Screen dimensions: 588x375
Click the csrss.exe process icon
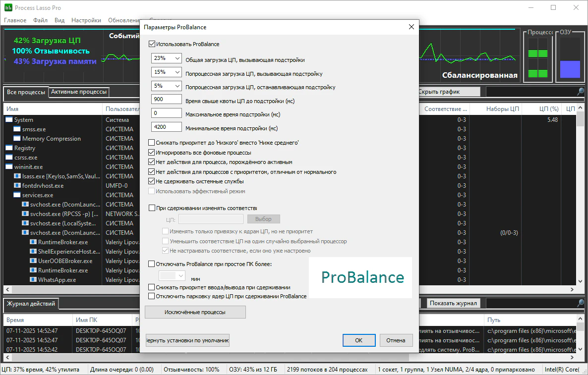click(9, 158)
